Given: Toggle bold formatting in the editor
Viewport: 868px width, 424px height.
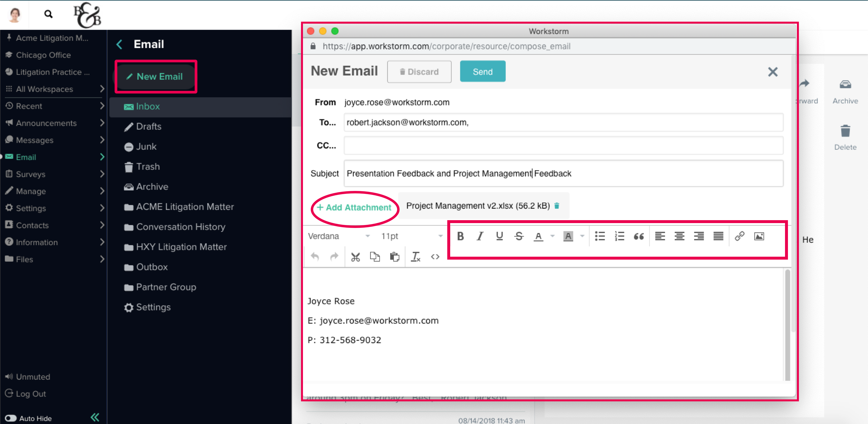Looking at the screenshot, I should 460,236.
